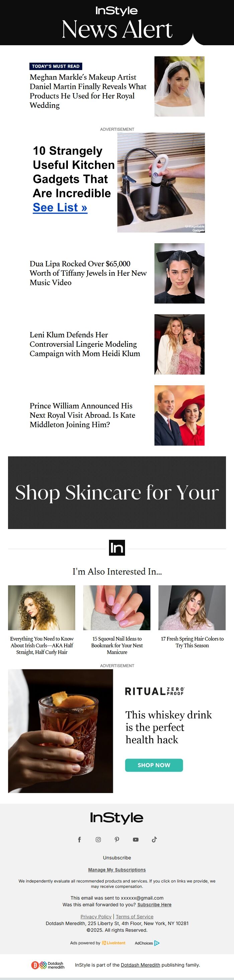Open the Instagram social icon

pos(98,839)
